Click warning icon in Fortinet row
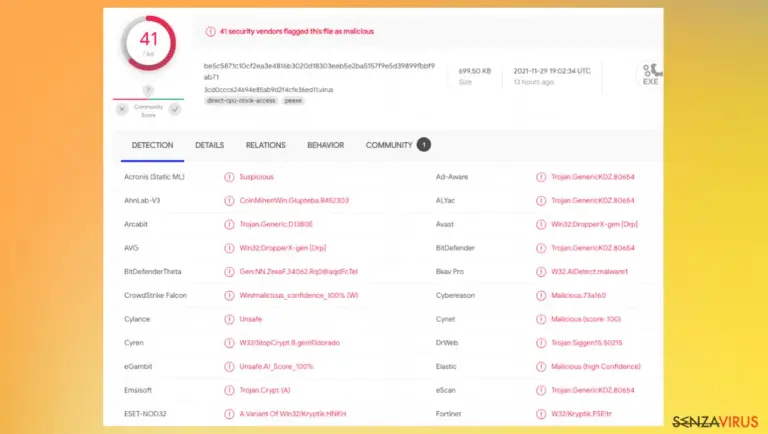Screen dimensions: 768x434 541,414
